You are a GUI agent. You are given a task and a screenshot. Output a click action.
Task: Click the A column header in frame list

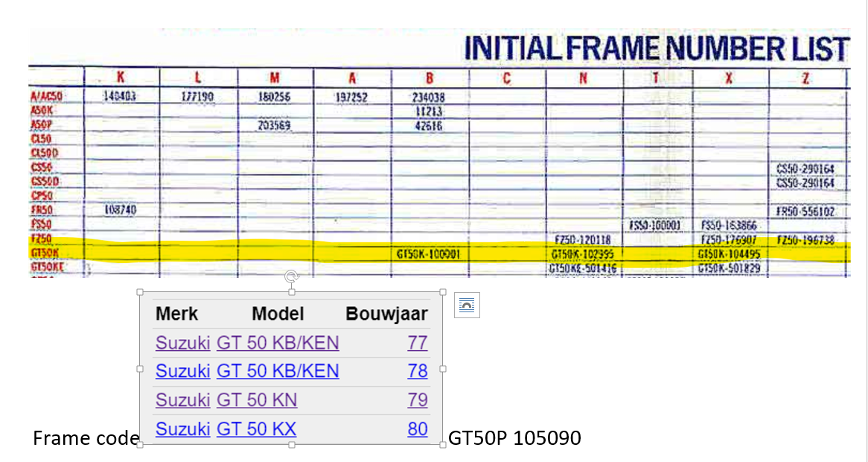(x=352, y=78)
